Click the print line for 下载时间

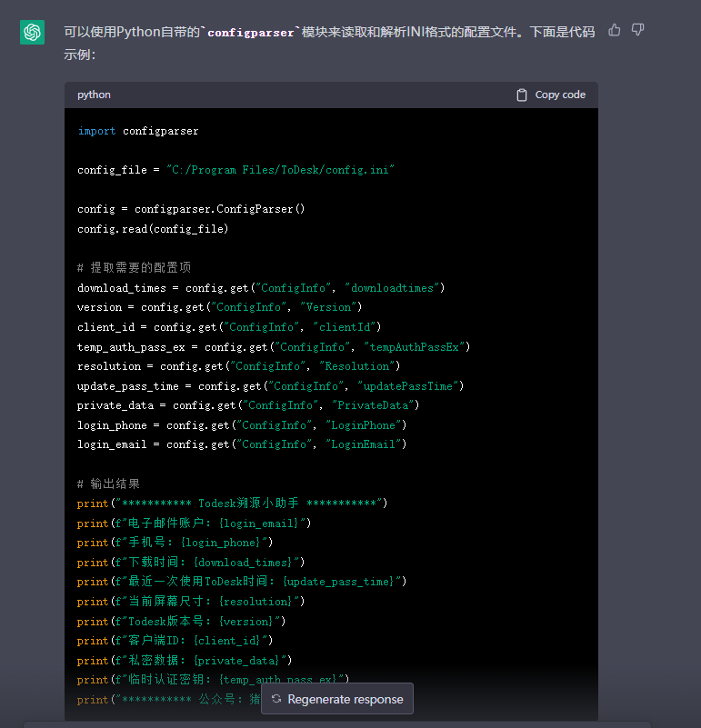191,563
